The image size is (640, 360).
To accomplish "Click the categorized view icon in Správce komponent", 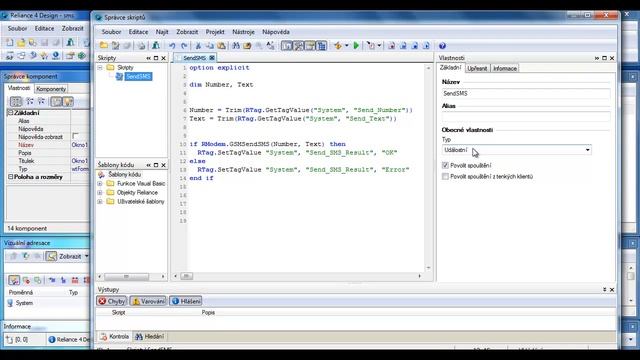I will pos(16,101).
